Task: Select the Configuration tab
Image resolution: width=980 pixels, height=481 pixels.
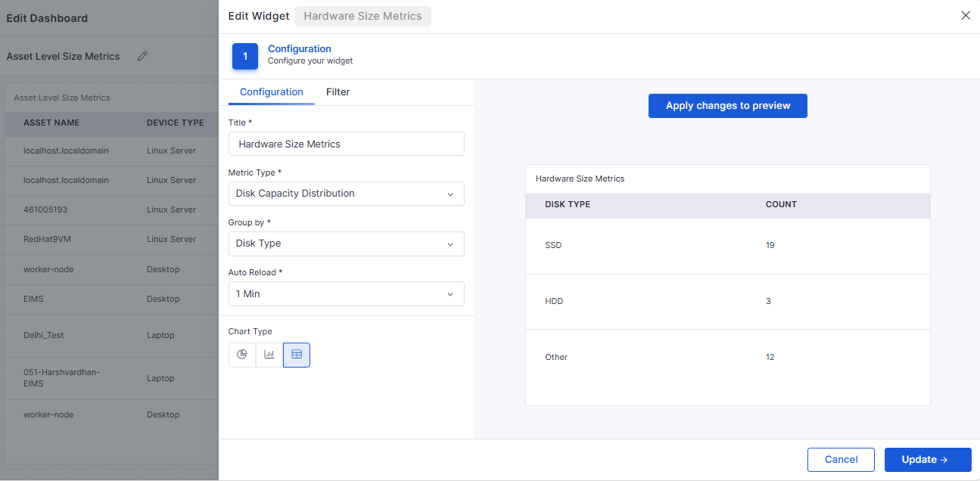Action: pos(271,92)
